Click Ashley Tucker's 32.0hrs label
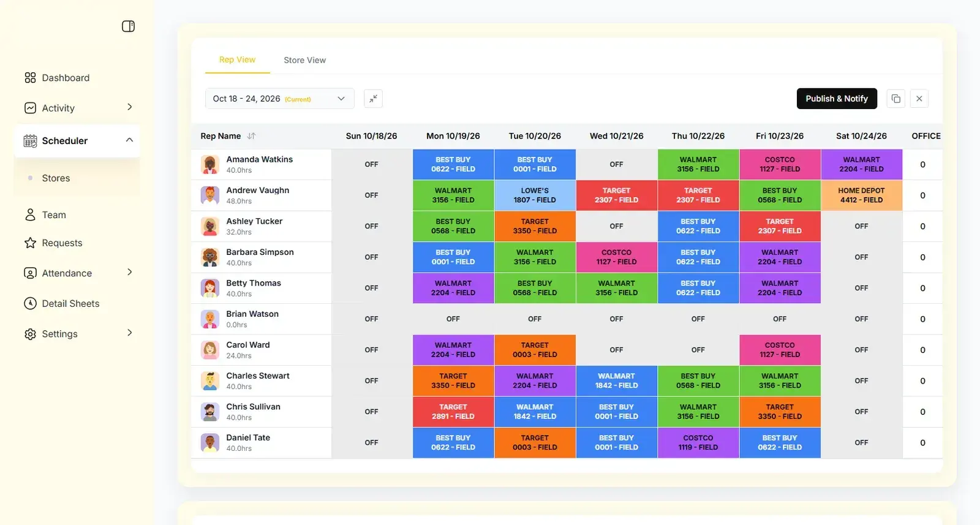This screenshot has width=980, height=525. [x=239, y=232]
